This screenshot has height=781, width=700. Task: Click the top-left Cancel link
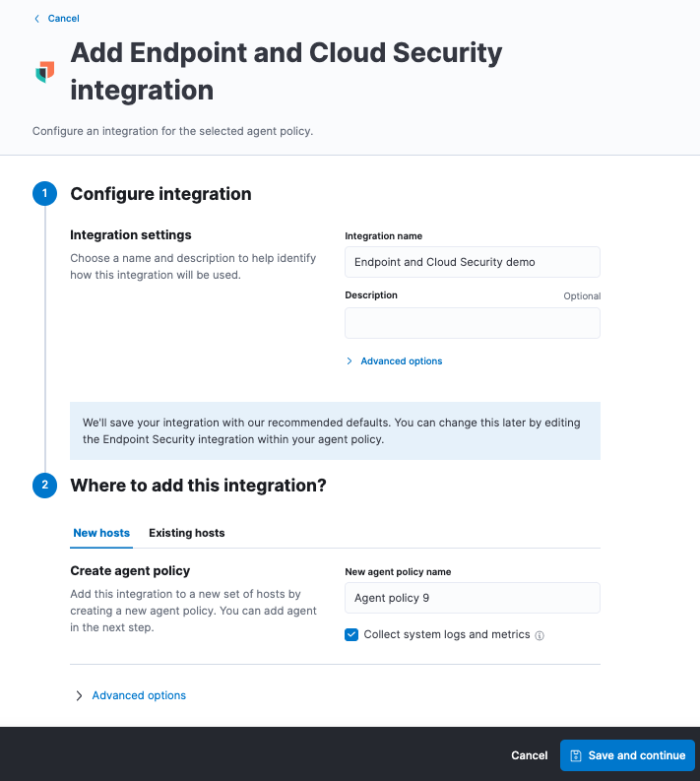63,19
